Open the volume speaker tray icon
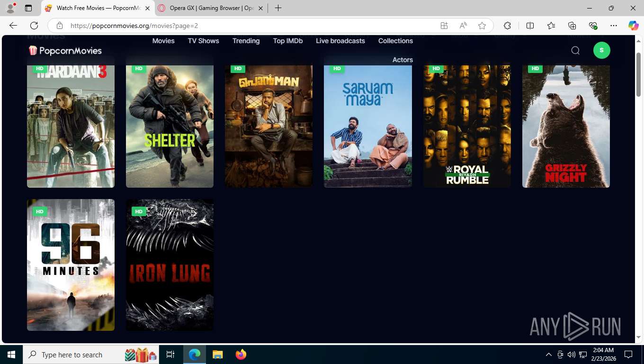Image resolution: width=644 pixels, height=364 pixels. tap(572, 355)
